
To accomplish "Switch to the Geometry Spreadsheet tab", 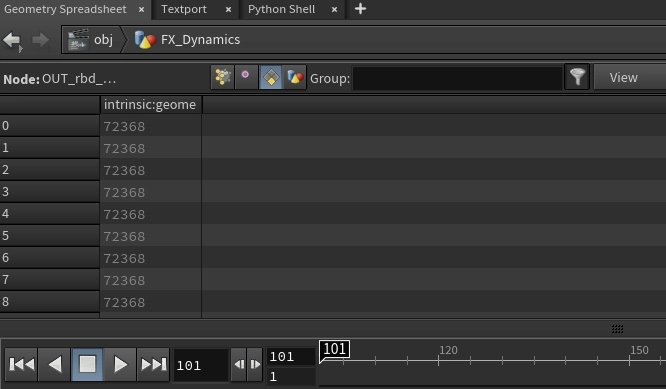I will [65, 9].
